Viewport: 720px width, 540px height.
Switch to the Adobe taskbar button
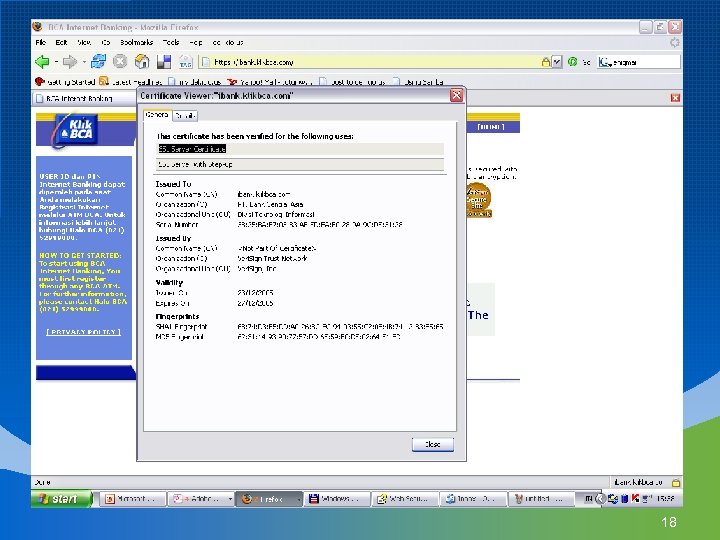(x=201, y=499)
